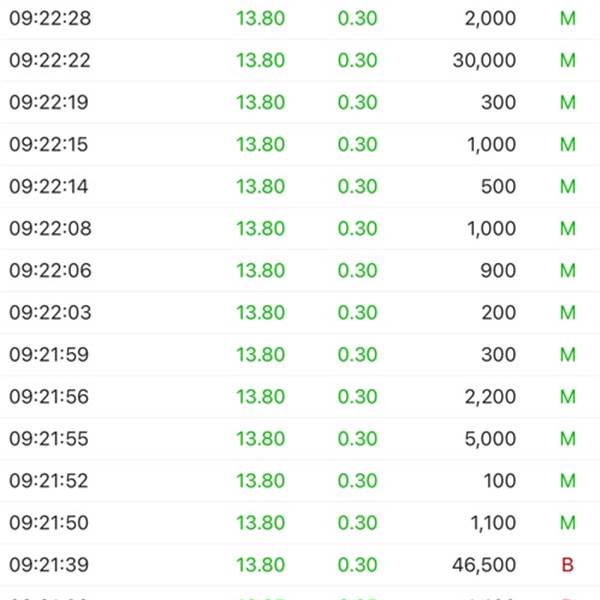This screenshot has height=600, width=600.
Task: Click the M marker on the 09:22:15 row
Action: (x=568, y=144)
